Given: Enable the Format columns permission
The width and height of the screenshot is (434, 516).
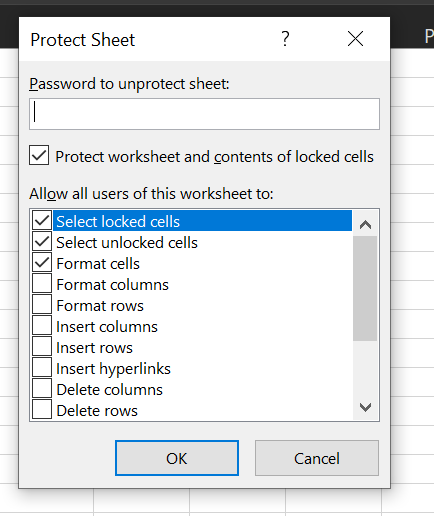Looking at the screenshot, I should (42, 283).
